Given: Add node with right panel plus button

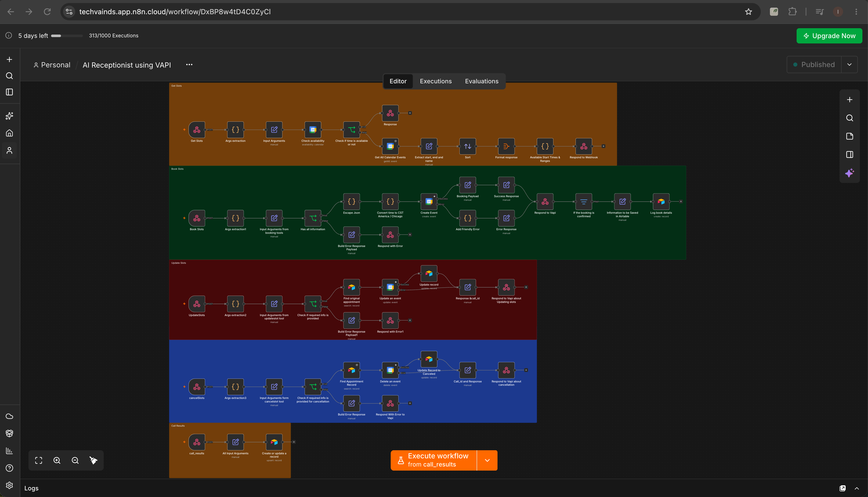Looking at the screenshot, I should coord(849,100).
